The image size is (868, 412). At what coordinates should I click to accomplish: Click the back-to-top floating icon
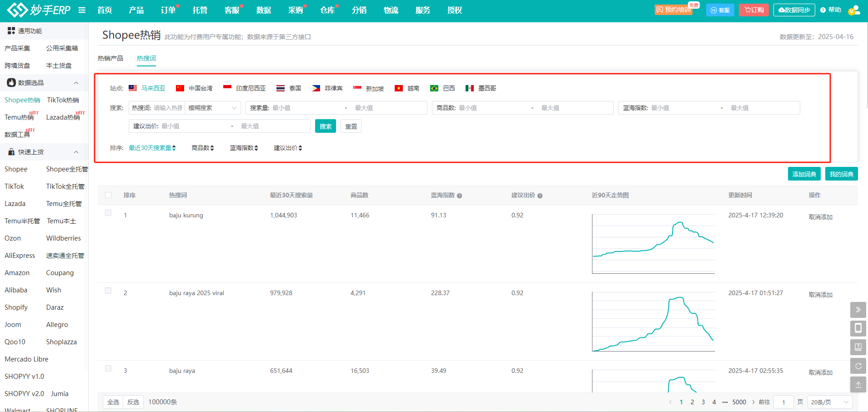[x=858, y=384]
